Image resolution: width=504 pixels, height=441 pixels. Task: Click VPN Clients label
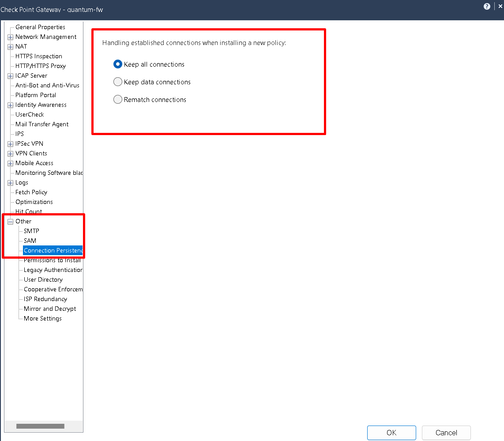31,153
